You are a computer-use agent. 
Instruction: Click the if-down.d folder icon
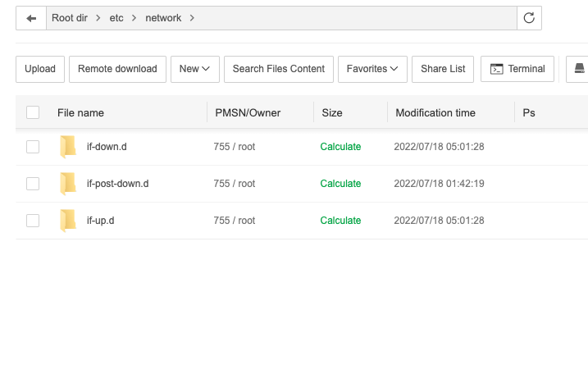68,147
